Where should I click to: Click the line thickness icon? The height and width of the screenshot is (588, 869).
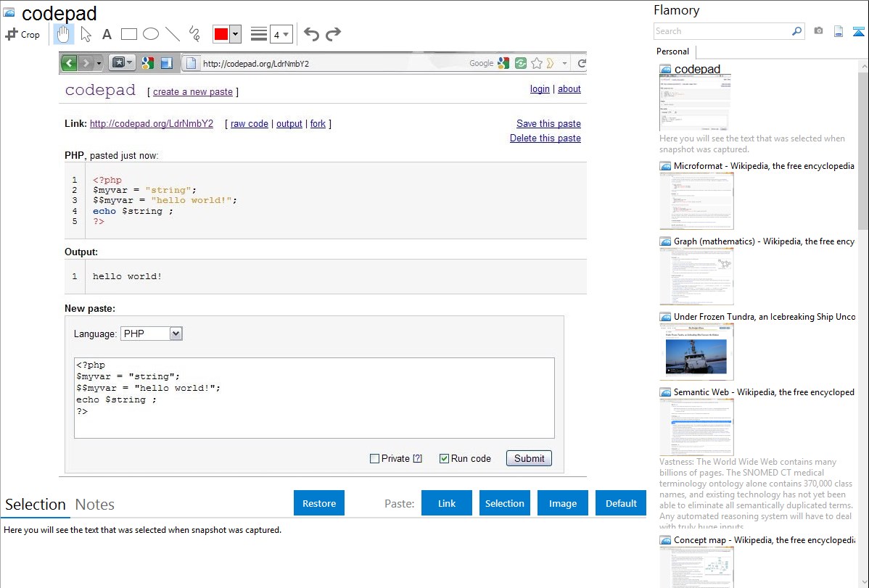(258, 34)
